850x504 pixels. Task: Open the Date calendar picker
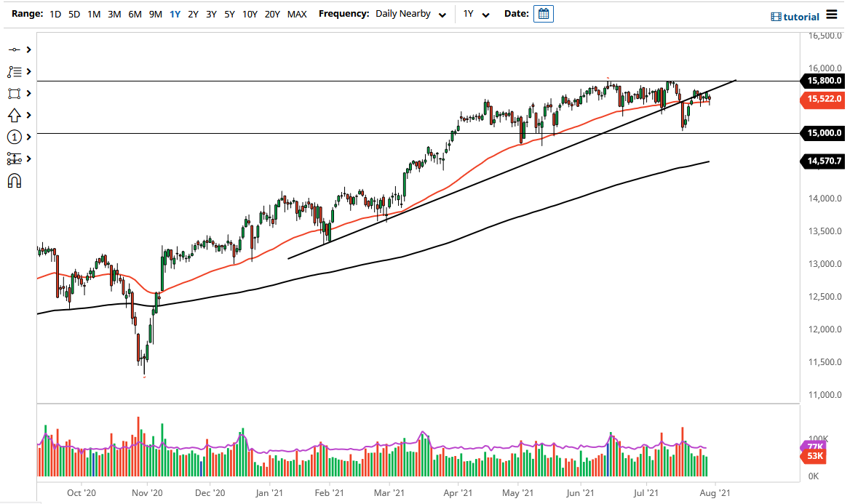pyautogui.click(x=543, y=13)
